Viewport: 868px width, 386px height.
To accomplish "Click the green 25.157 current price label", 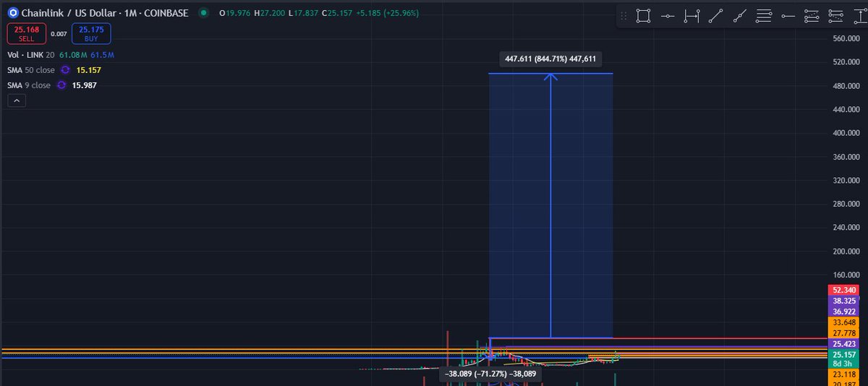I will [x=844, y=355].
